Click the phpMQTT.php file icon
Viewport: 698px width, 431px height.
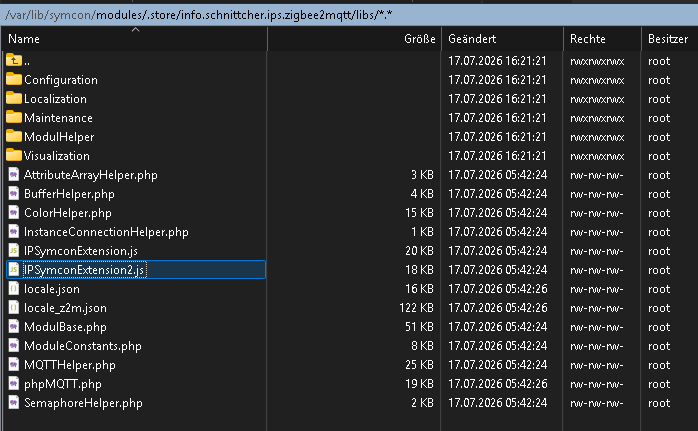14,384
